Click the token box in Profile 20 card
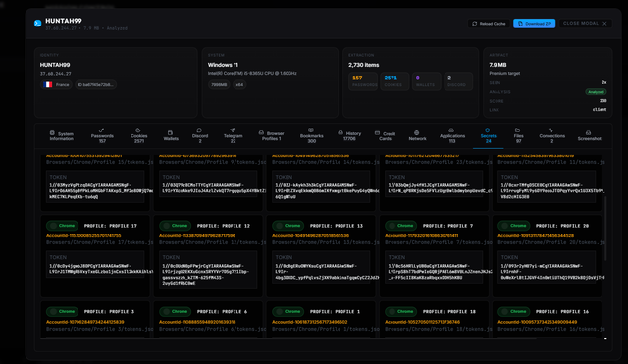The height and width of the screenshot is (364, 628). click(547, 267)
